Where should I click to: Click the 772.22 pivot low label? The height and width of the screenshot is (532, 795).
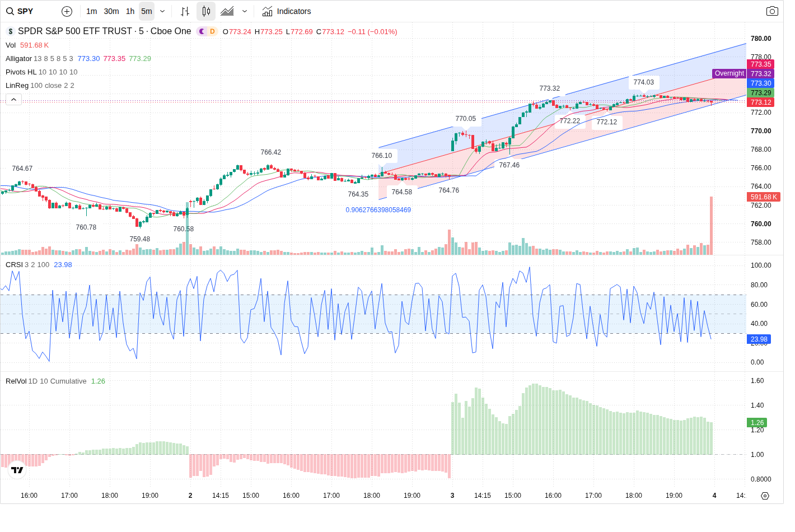[x=569, y=121]
